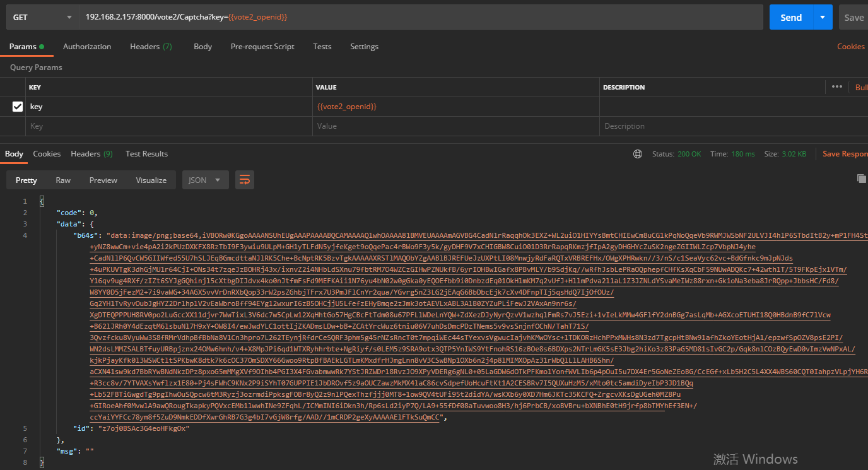Viewport: 868px width, 470px height.
Task: Open the three-dot menu above the params table
Action: pos(836,87)
